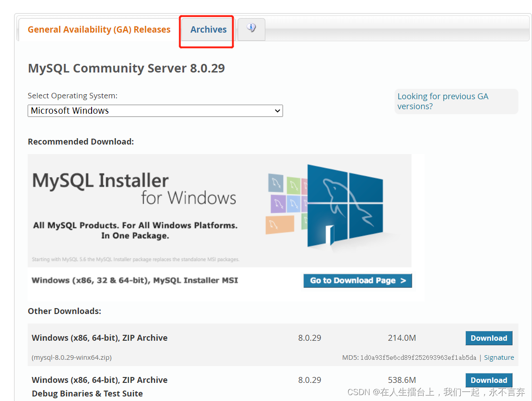Image resolution: width=532 pixels, height=401 pixels.
Task: Open the Archives tab
Action: point(208,29)
